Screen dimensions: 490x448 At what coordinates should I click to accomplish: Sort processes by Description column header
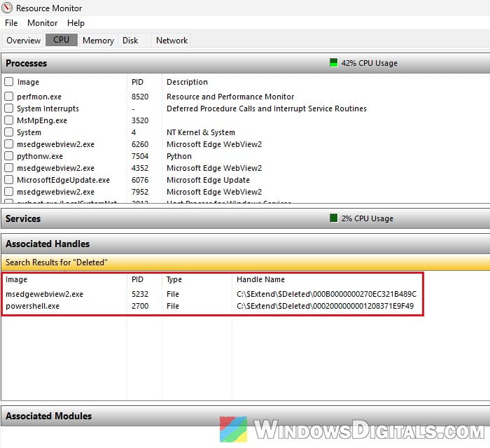pos(187,82)
